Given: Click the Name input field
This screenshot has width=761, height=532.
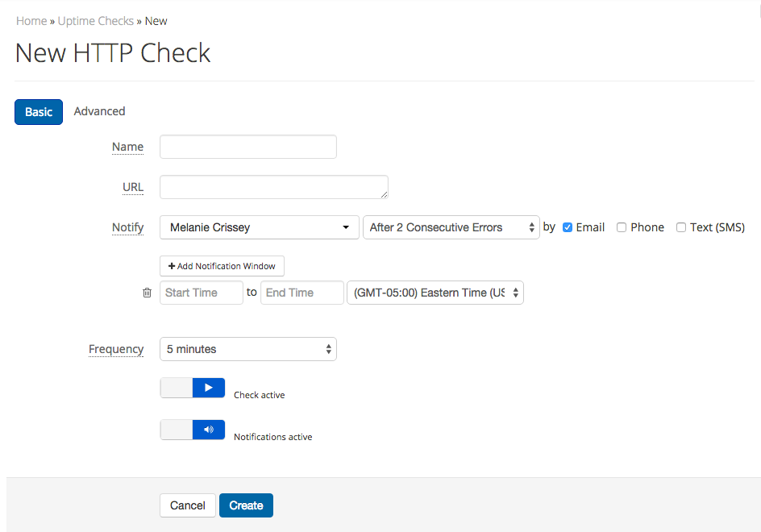Looking at the screenshot, I should (x=248, y=147).
